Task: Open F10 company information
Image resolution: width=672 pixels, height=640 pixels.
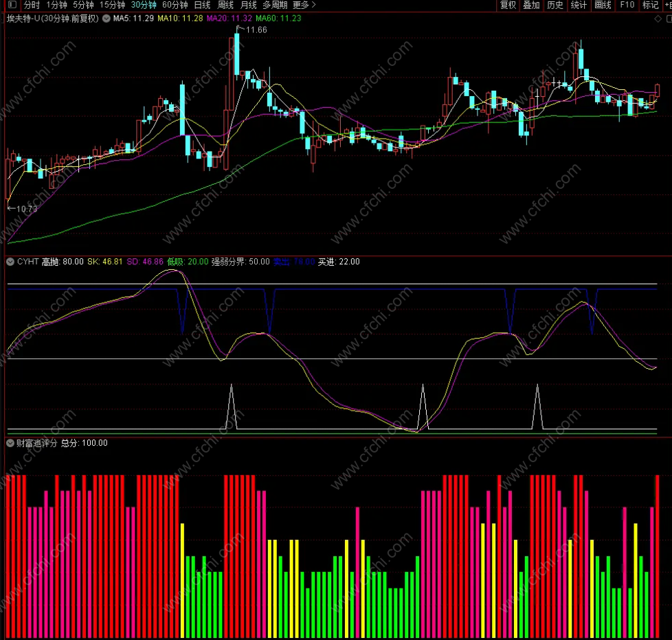Action: pos(627,5)
